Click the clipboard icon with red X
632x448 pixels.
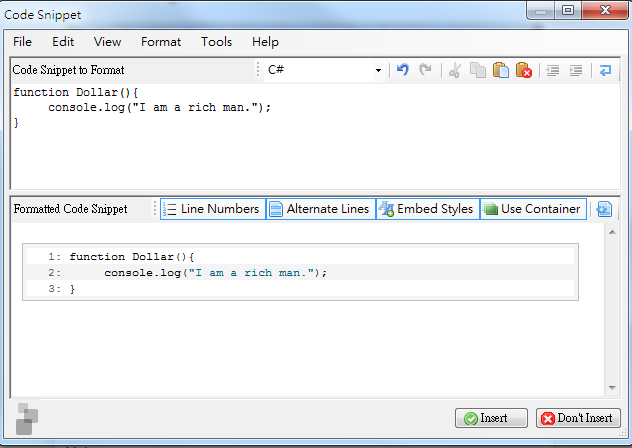tap(524, 70)
